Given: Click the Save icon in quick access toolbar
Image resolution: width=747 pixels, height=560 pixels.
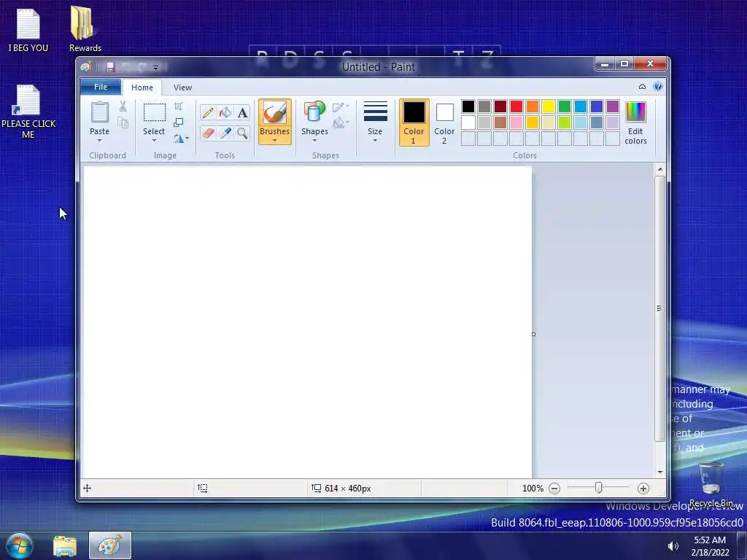Looking at the screenshot, I should point(111,66).
